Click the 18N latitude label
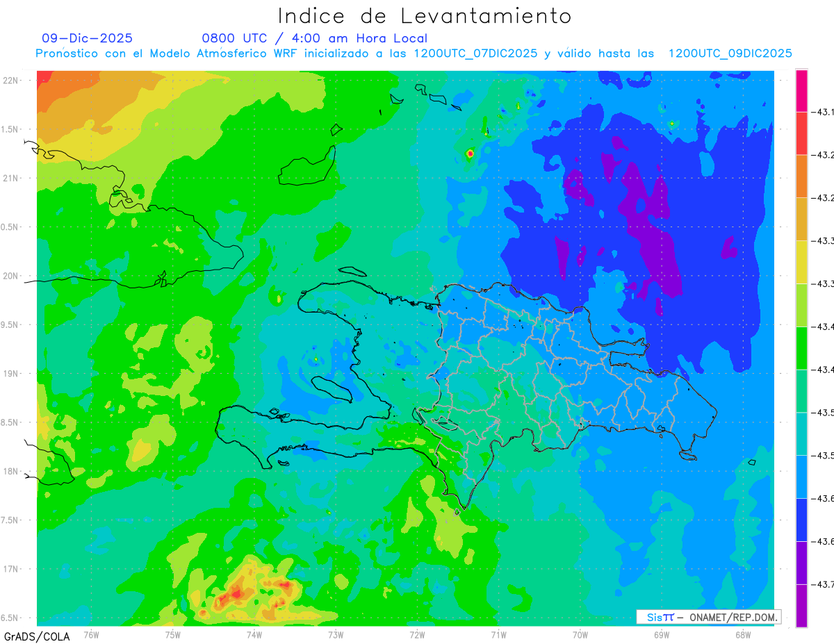This screenshot has width=834, height=644. click(x=11, y=471)
